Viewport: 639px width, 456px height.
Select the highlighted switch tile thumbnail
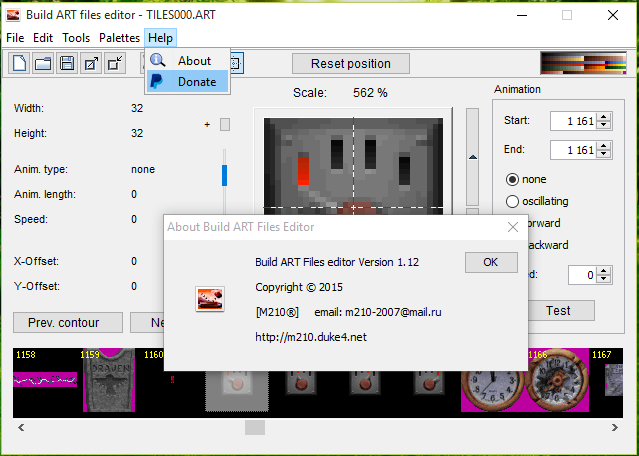(x=237, y=391)
